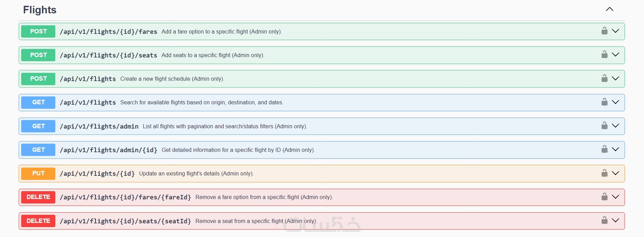
Task: Click the lock icon on GET flights/admin/{id} row
Action: tap(604, 149)
